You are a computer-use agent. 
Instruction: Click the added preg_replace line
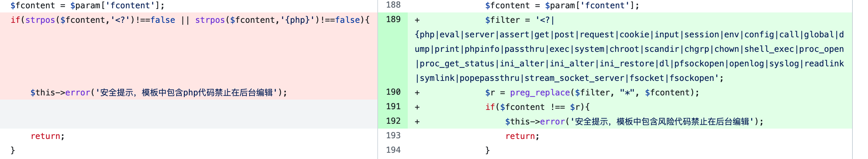pos(592,93)
